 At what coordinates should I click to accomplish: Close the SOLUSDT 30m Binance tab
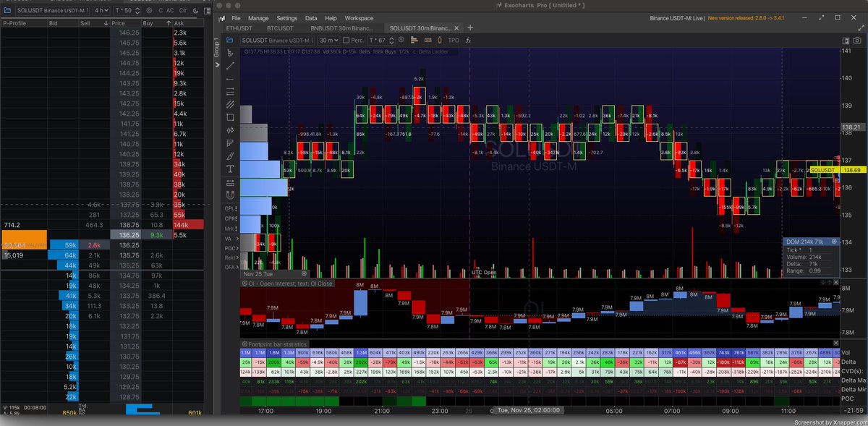457,27
